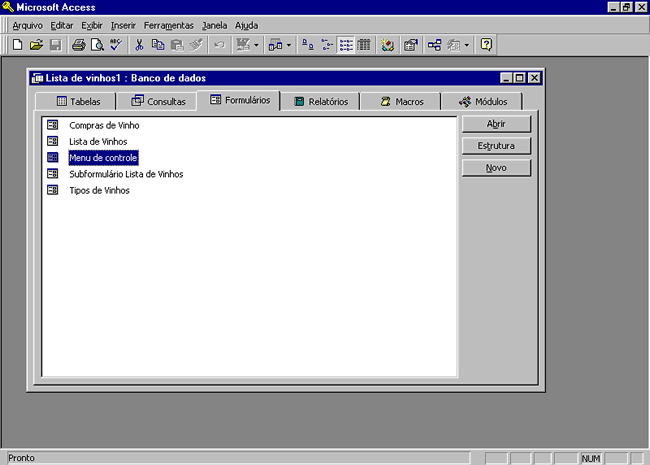Click the Estrutura button

496,146
